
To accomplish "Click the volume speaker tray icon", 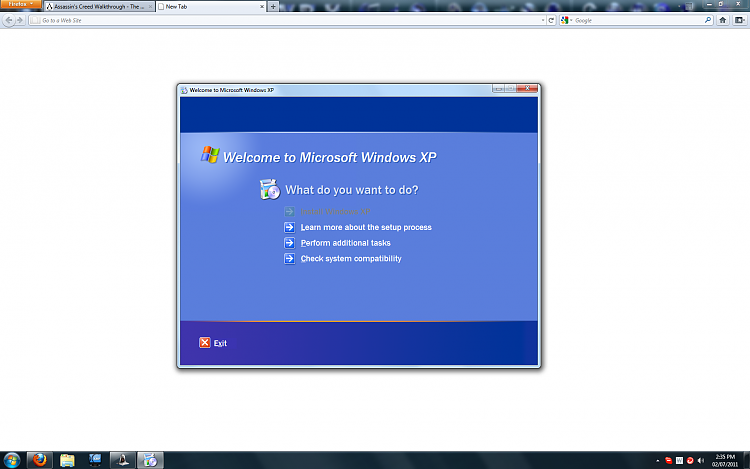I will 701,460.
